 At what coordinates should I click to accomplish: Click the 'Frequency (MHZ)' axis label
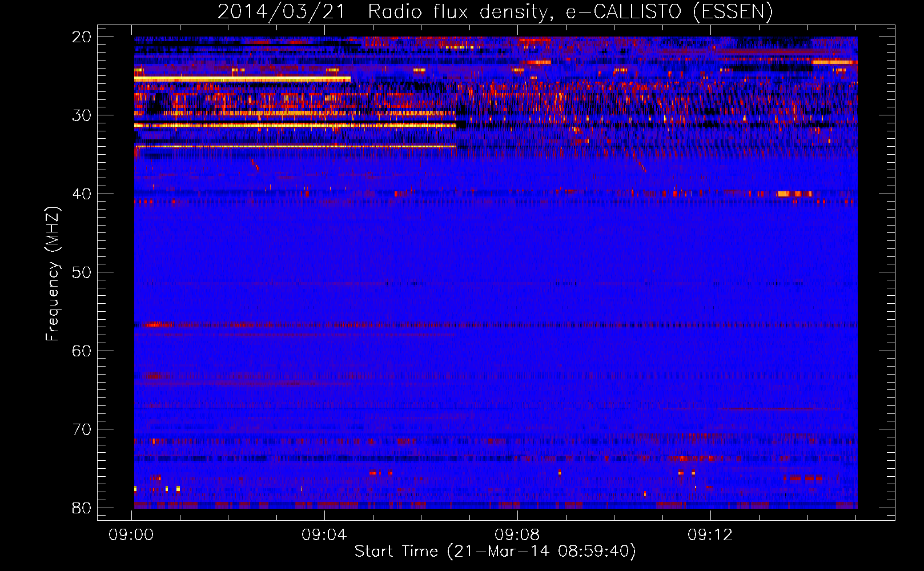pyautogui.click(x=53, y=274)
